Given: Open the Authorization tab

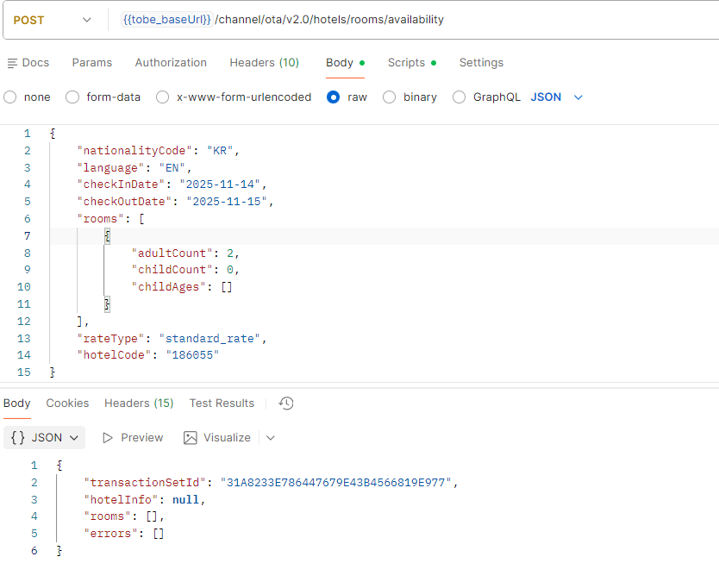Looking at the screenshot, I should (x=171, y=63).
